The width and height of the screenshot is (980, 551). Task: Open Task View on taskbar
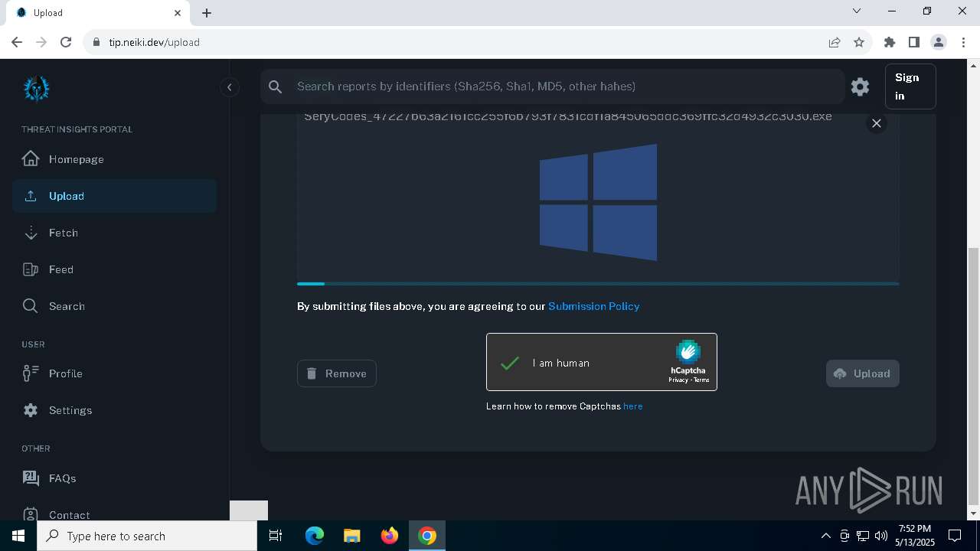[x=276, y=536]
